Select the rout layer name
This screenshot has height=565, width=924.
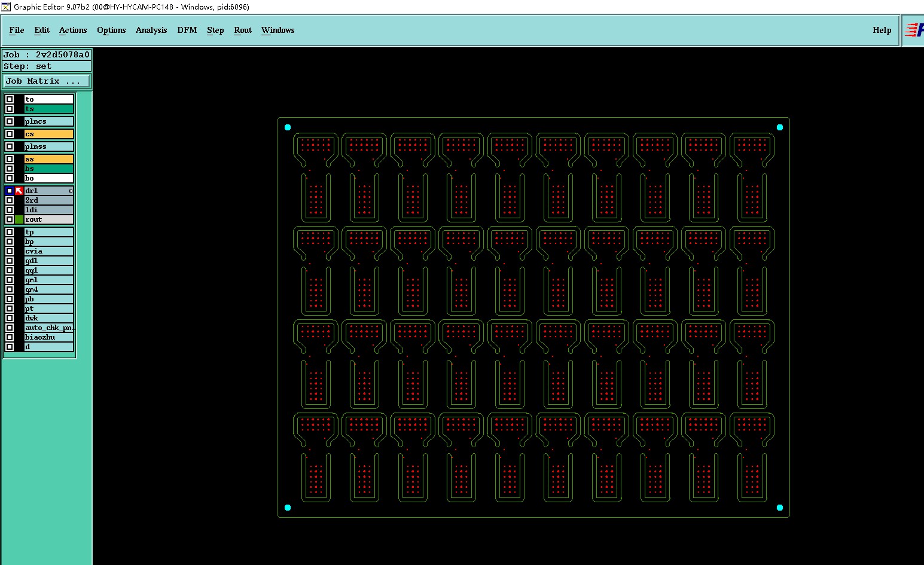pos(49,219)
